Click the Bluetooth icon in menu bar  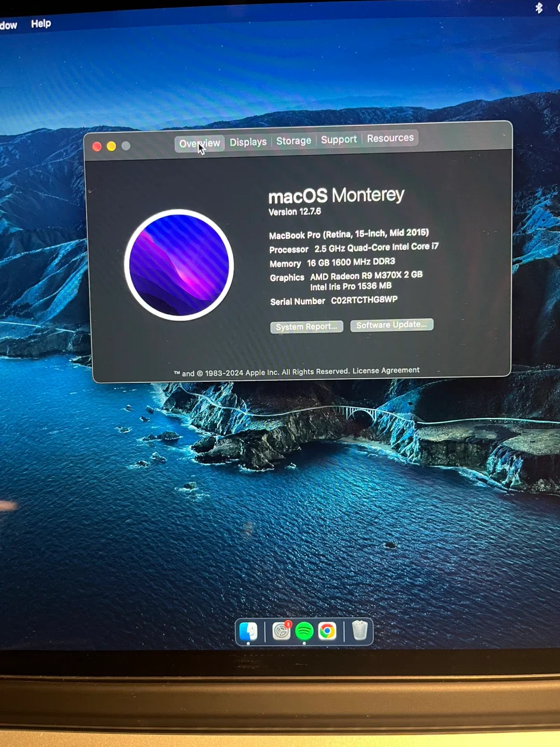539,7
